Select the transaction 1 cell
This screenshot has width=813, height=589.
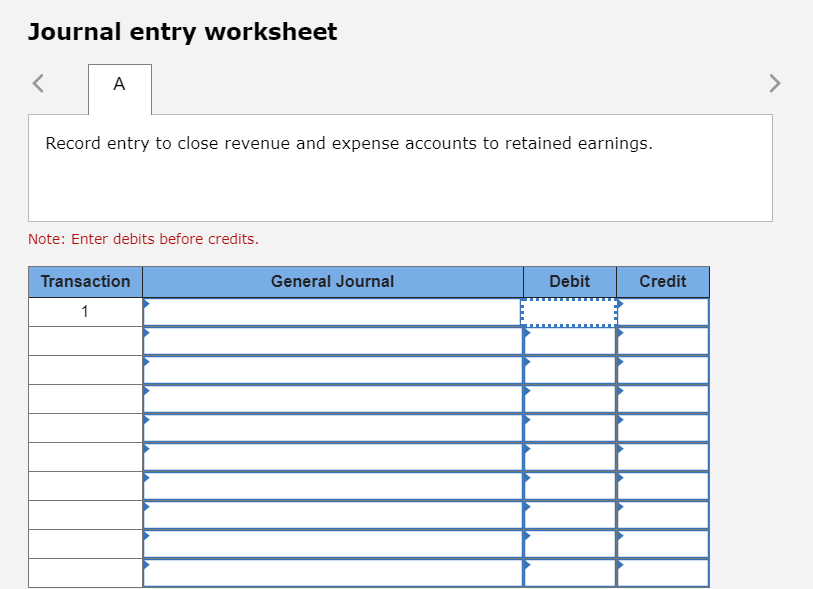click(84, 311)
